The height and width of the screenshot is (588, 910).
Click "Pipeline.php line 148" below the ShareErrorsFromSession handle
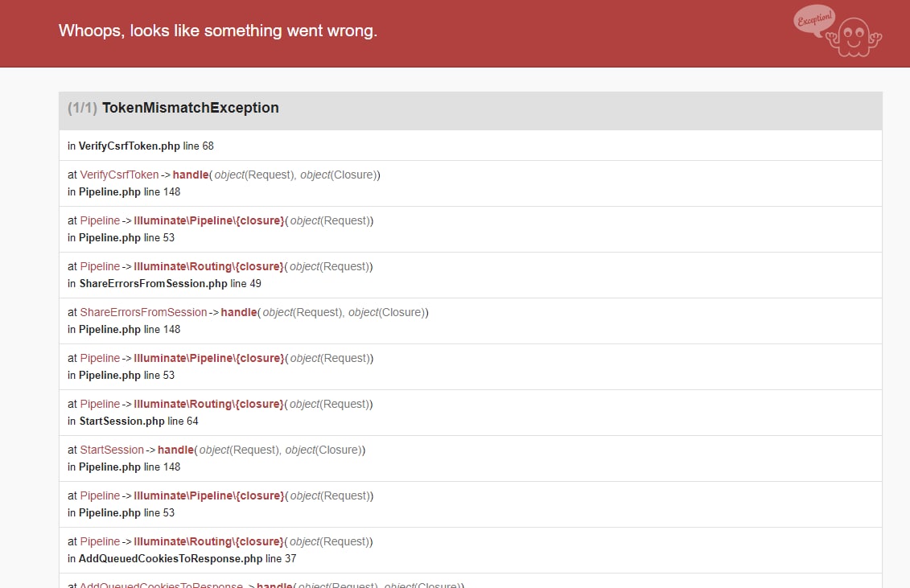click(x=130, y=330)
